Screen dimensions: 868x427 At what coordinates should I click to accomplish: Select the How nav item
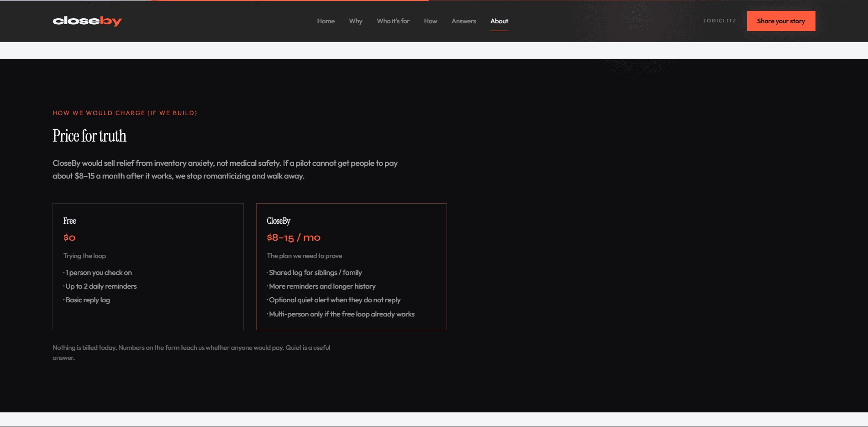tap(431, 21)
